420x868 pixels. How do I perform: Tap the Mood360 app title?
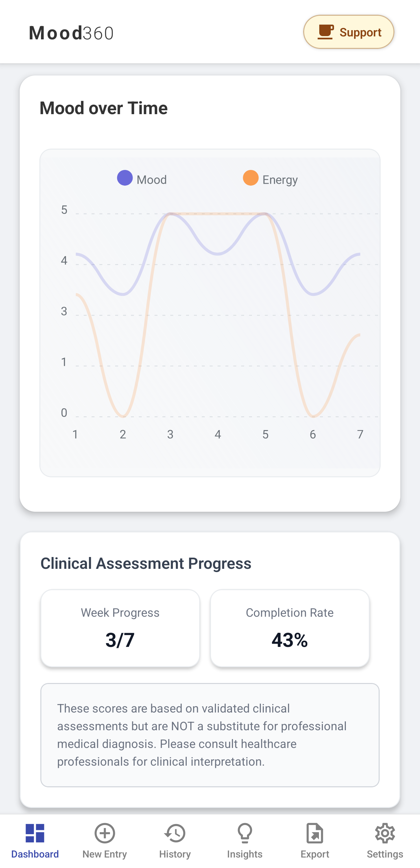(71, 32)
